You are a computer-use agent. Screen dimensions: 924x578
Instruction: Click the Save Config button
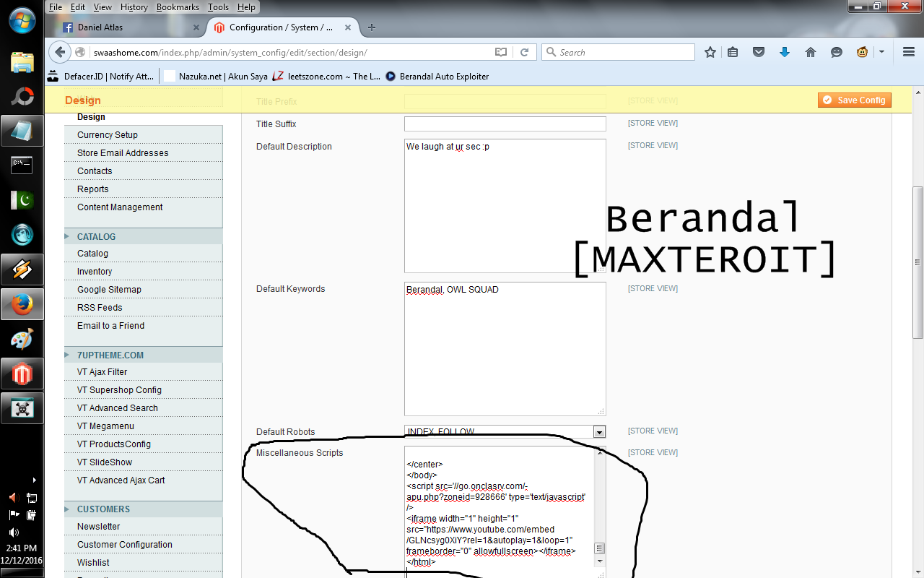[x=855, y=100]
